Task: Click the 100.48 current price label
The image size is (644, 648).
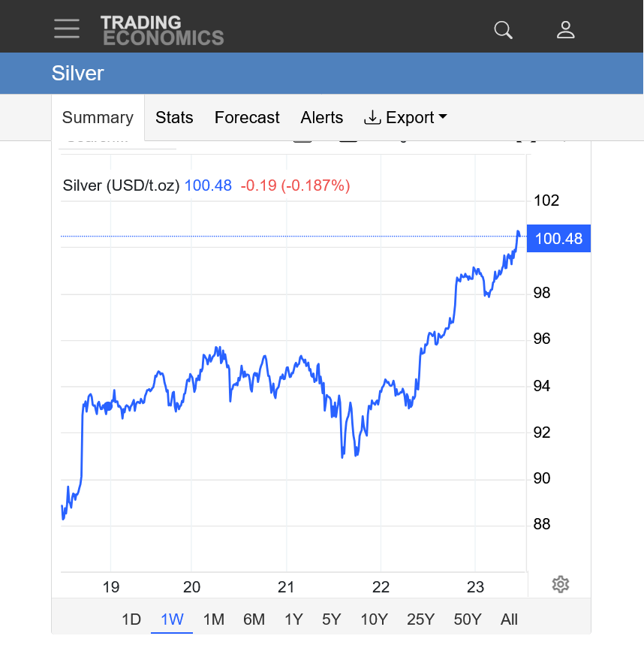Action: [558, 239]
